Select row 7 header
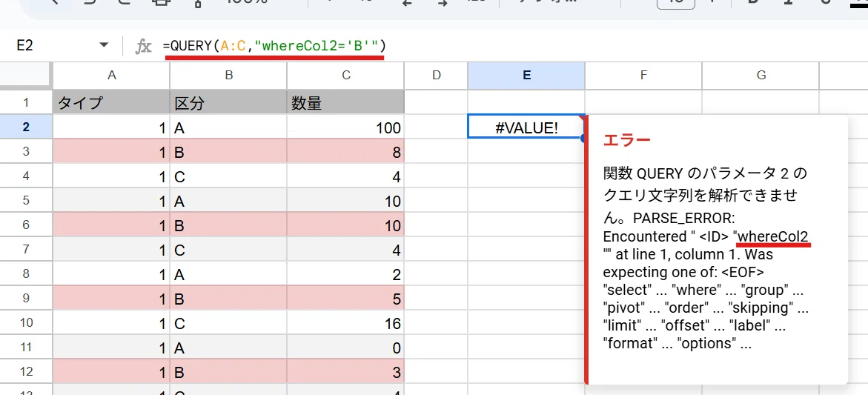The width and height of the screenshot is (868, 395). (26, 250)
